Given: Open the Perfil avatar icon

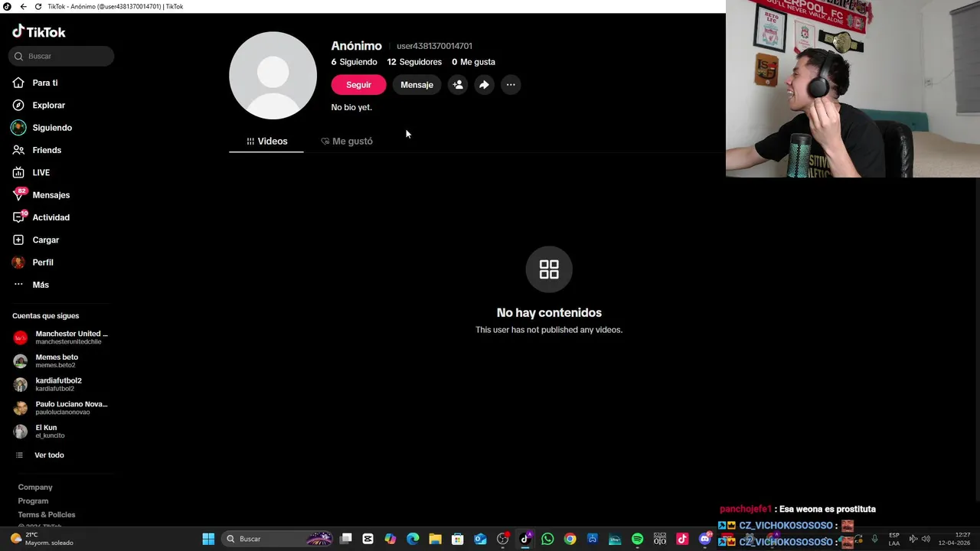Looking at the screenshot, I should 18,262.
